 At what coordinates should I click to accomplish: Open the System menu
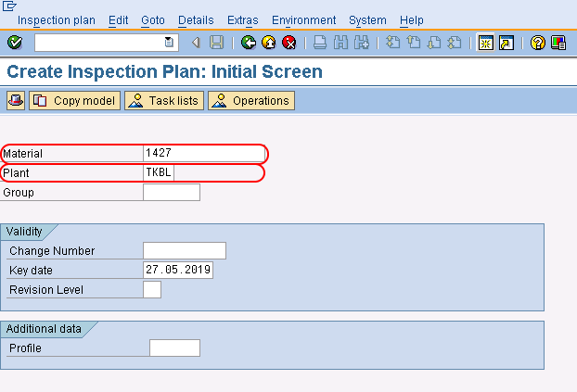[x=367, y=20]
